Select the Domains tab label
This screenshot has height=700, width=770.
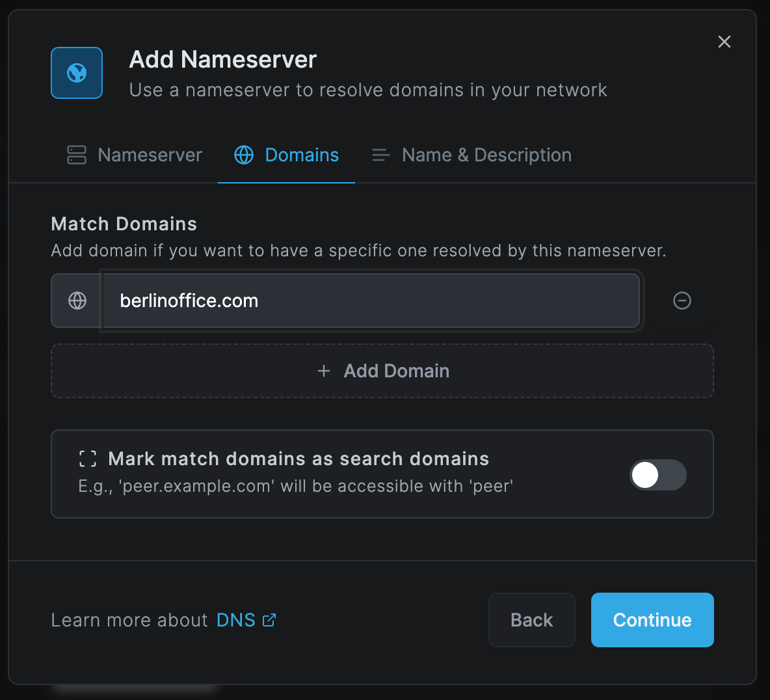302,155
